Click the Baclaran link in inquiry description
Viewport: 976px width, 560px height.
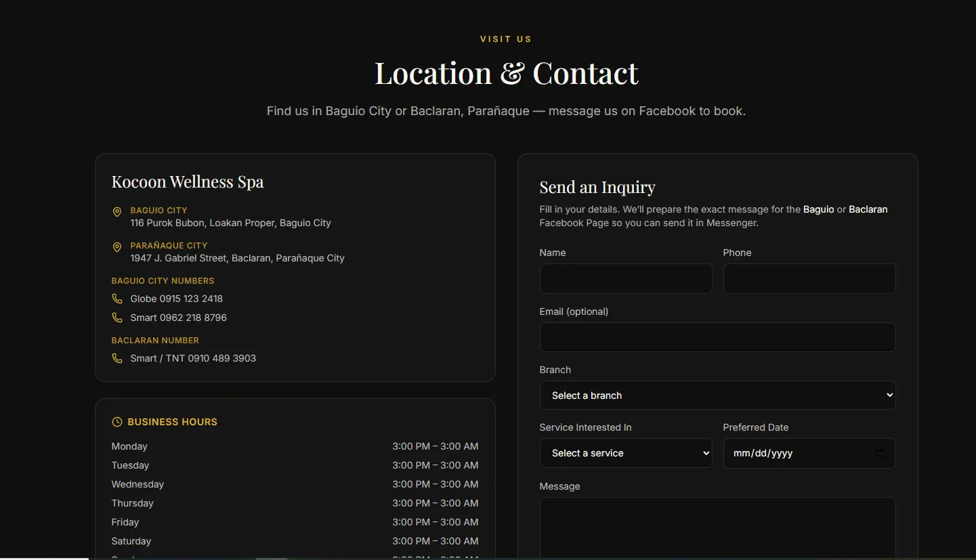coord(868,209)
